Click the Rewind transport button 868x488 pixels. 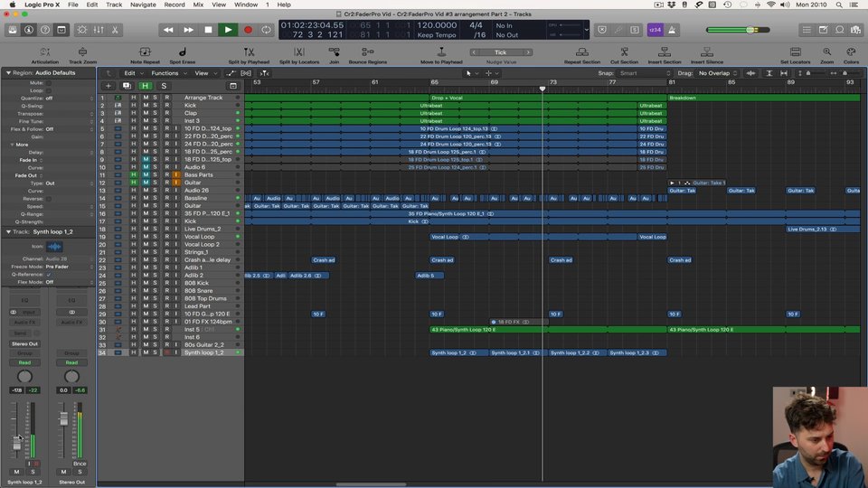(168, 30)
